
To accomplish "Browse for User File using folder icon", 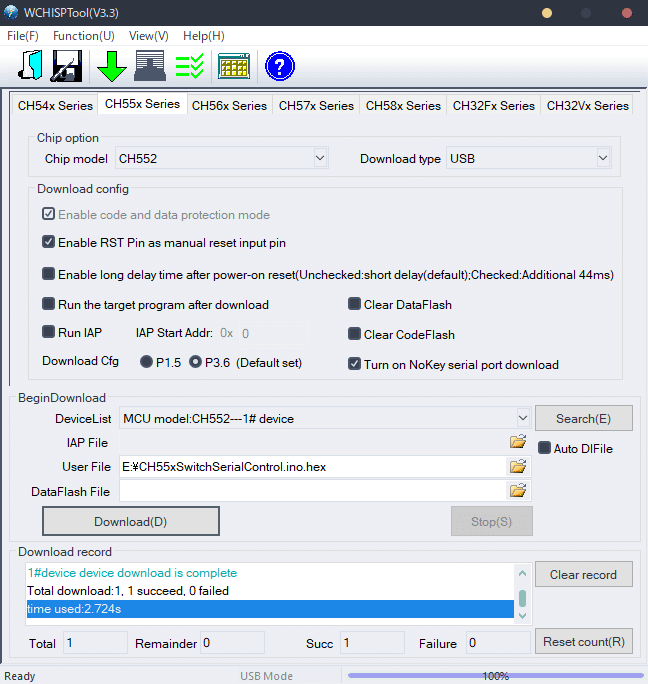I will [518, 467].
